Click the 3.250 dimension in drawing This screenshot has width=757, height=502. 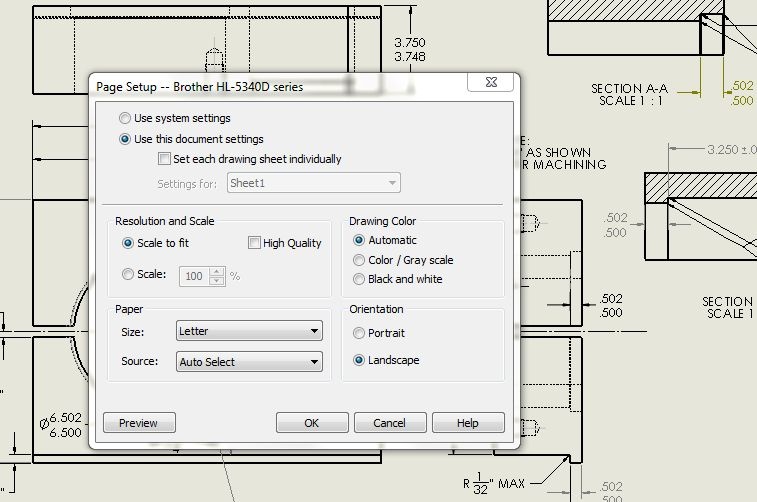tap(731, 150)
